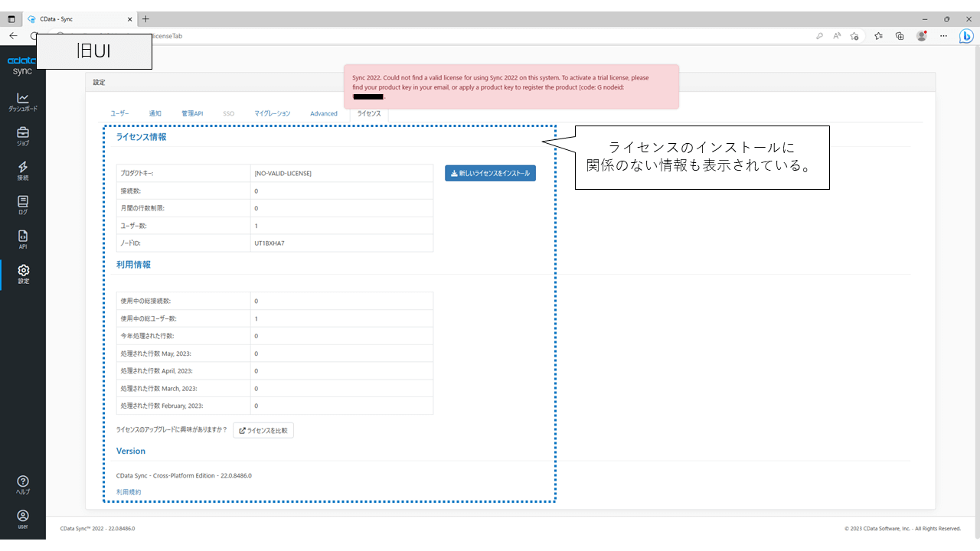View the ログ page from the sidebar
This screenshot has width=980, height=551.
click(23, 206)
